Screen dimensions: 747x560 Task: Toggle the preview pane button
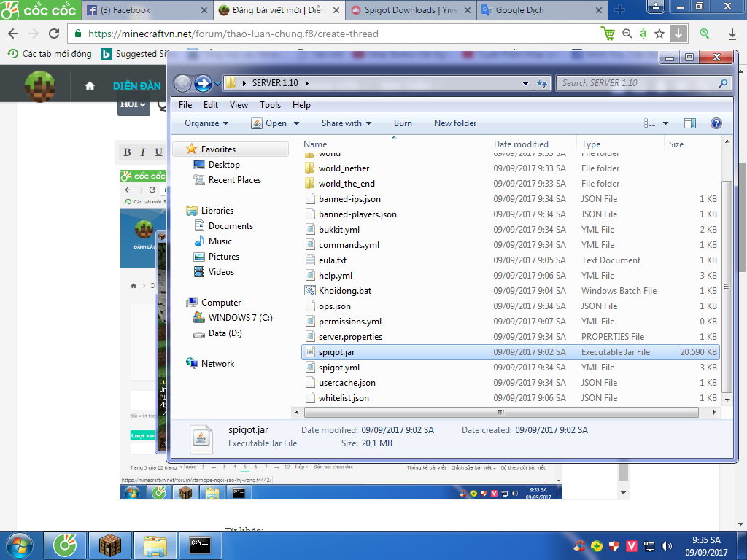[x=689, y=123]
